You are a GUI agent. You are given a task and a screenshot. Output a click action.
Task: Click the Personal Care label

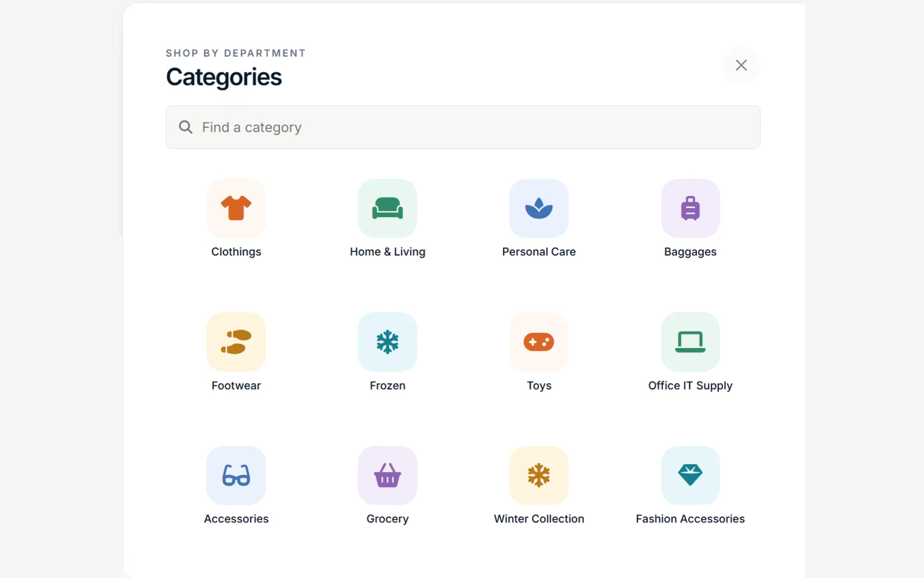(x=539, y=251)
